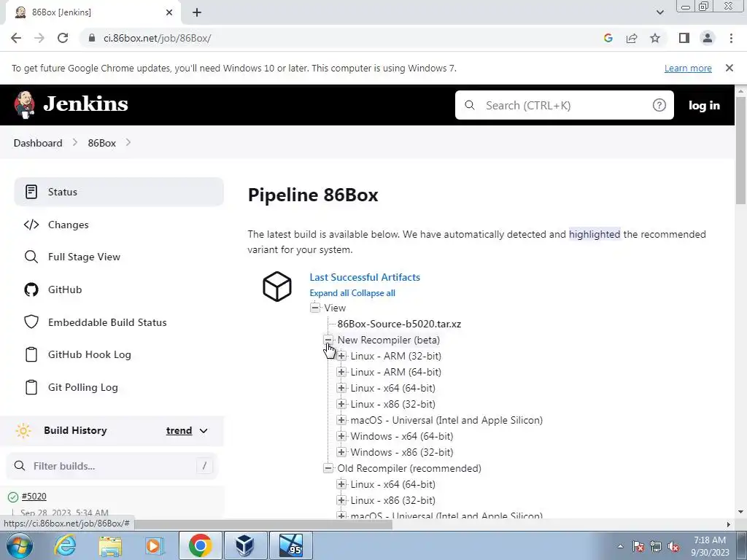
Task: Click the log in link
Action: point(704,105)
